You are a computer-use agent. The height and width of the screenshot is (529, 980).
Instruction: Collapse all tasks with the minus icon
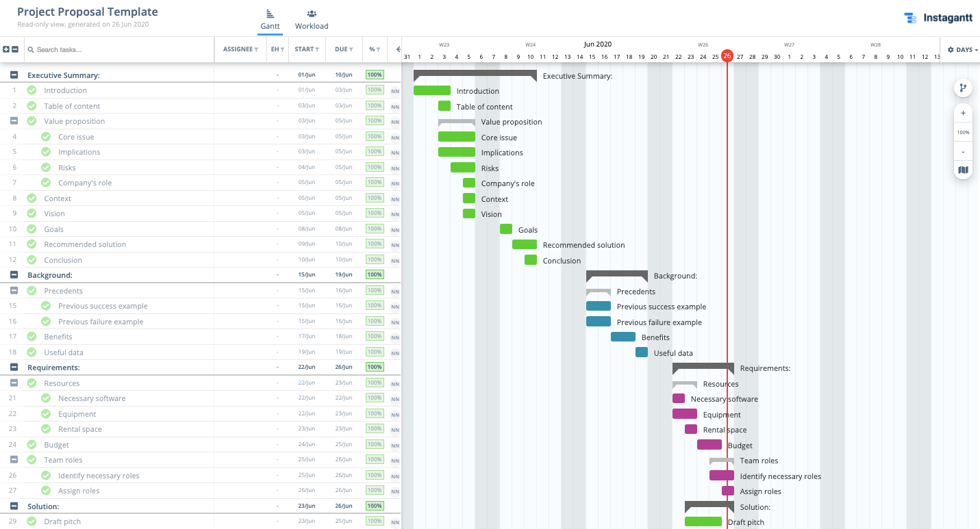16,49
